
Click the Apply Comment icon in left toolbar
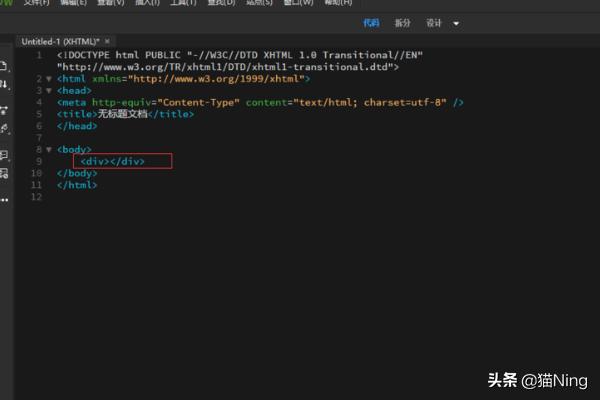click(4, 155)
